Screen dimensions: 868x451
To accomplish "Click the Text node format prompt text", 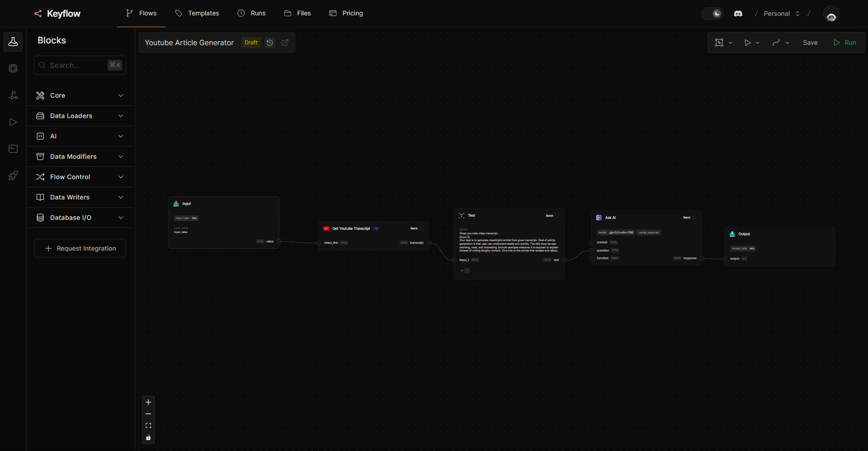I will 509,242.
